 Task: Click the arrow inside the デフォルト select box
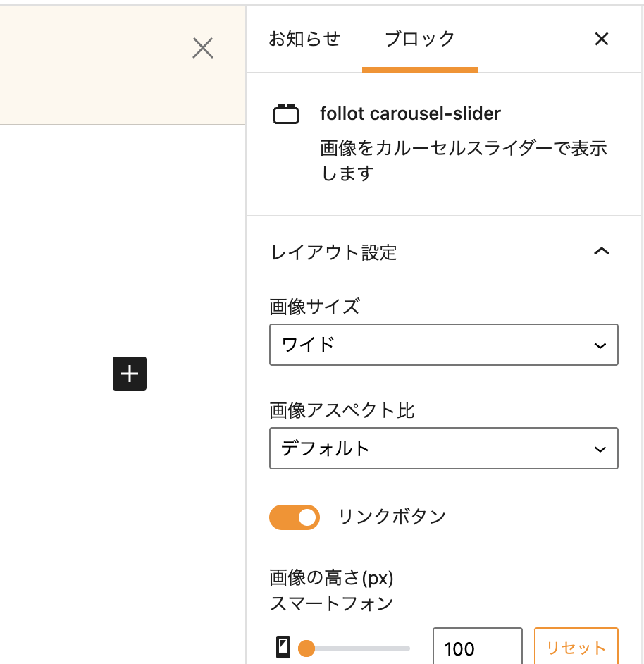600,449
